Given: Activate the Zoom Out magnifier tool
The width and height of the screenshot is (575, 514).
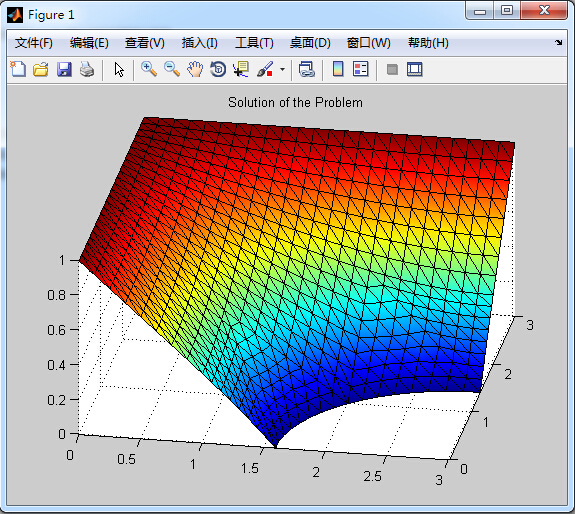Looking at the screenshot, I should point(172,69).
